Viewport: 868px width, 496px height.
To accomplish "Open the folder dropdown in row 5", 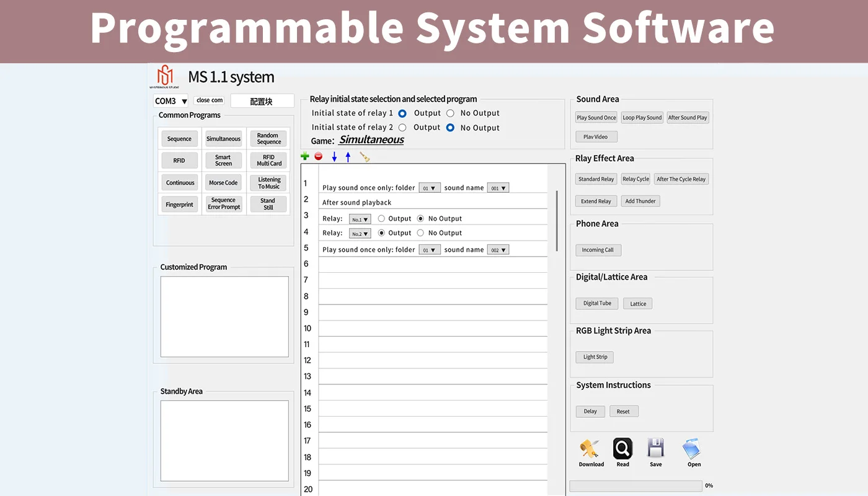I will [x=430, y=250].
